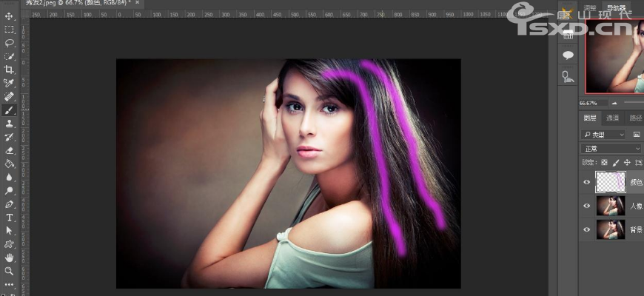644x296 pixels.
Task: Choose the Pen tool
Action: pyautogui.click(x=10, y=203)
